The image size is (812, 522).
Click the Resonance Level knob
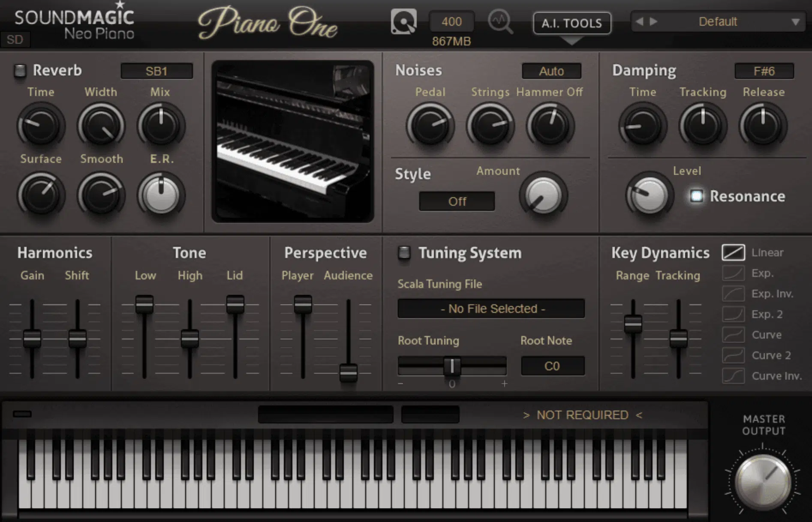click(649, 195)
